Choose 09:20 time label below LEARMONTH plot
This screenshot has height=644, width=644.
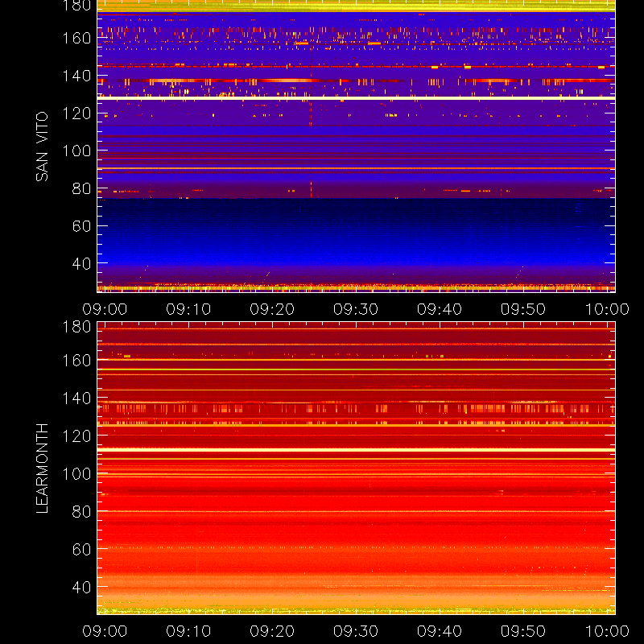click(272, 631)
